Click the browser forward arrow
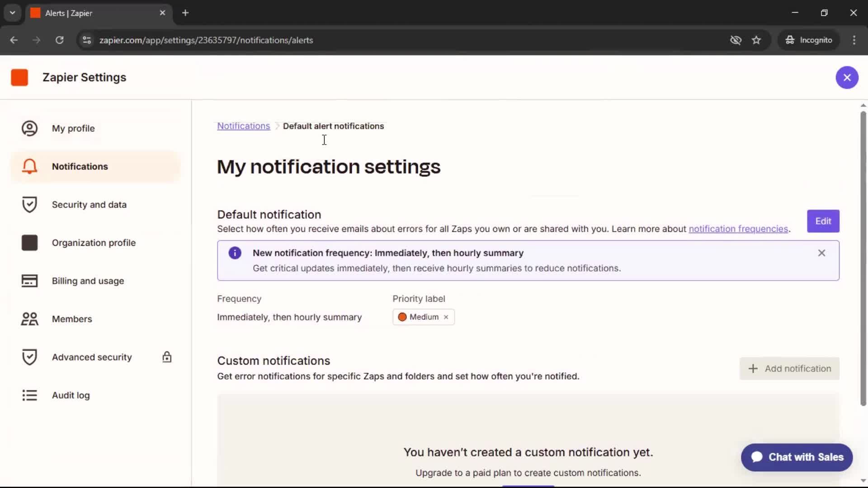The width and height of the screenshot is (868, 488). tap(37, 40)
